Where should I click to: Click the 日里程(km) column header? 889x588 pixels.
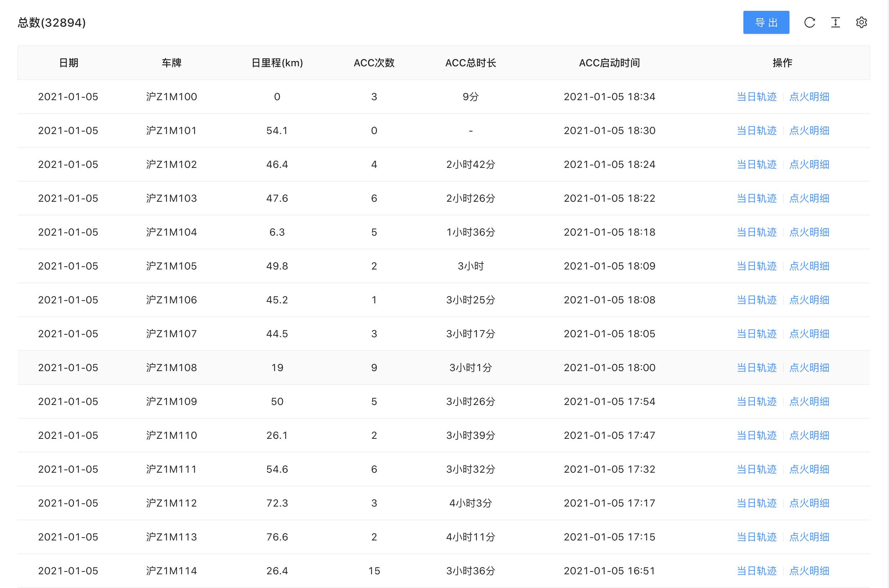coord(277,63)
